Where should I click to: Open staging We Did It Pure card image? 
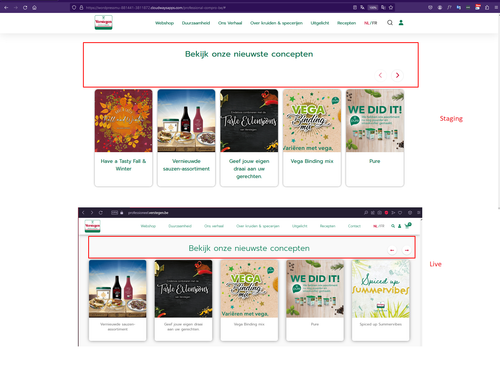tap(375, 121)
